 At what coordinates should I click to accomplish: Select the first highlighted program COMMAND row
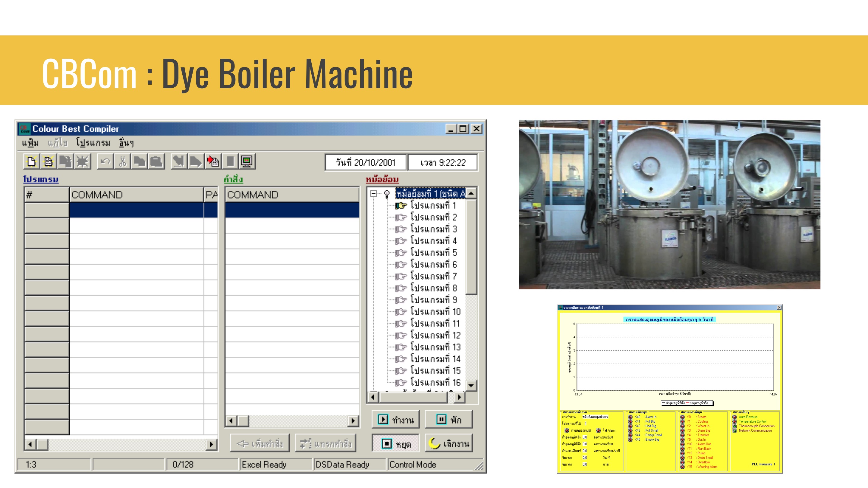pos(136,210)
